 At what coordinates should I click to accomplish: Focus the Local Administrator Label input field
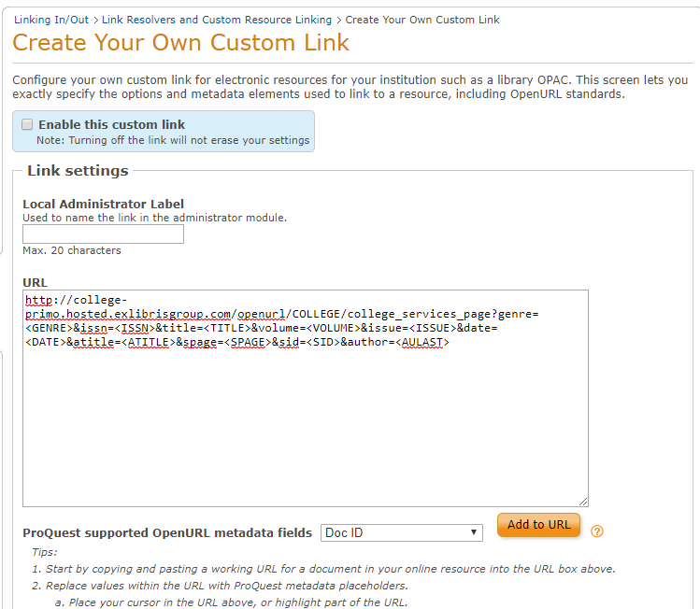click(x=103, y=234)
